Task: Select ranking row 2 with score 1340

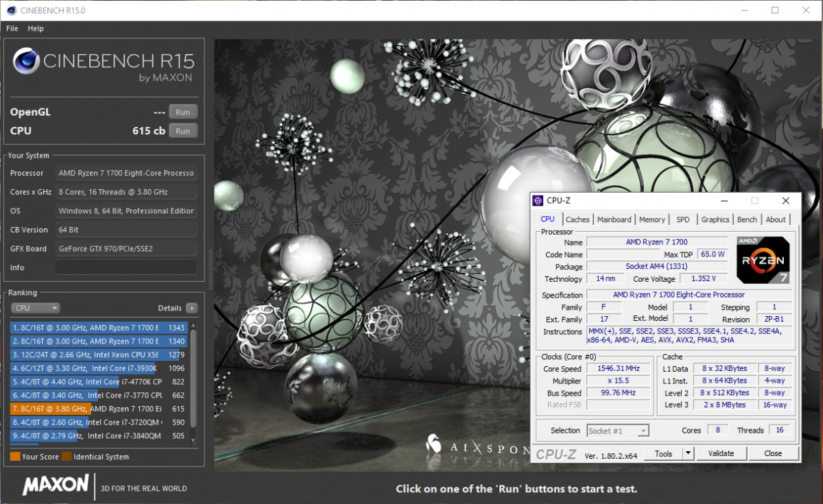Action: tap(99, 341)
